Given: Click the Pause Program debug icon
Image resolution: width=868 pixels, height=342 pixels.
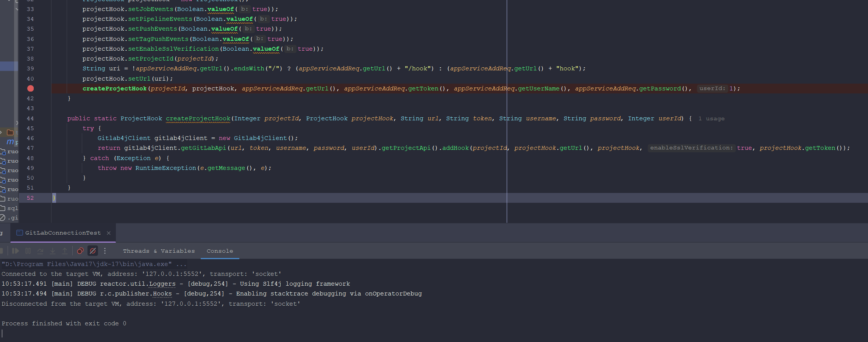Looking at the screenshot, I should tap(28, 251).
